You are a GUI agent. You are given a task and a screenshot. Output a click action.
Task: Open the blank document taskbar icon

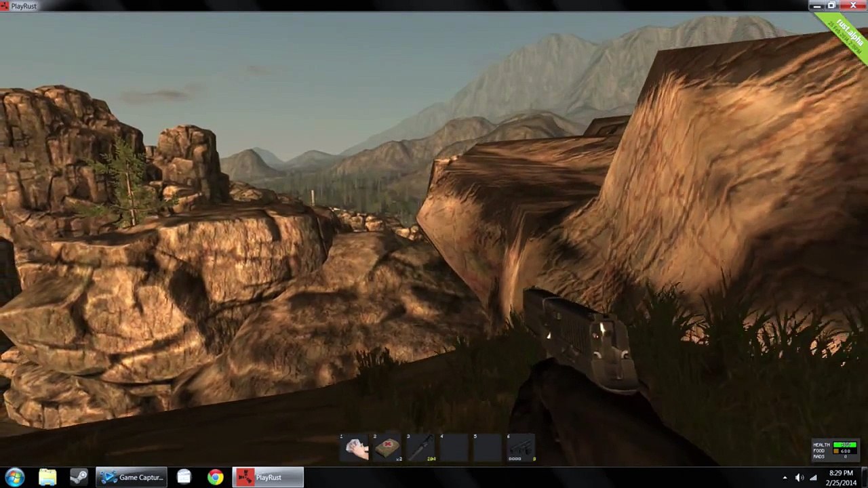[184, 477]
